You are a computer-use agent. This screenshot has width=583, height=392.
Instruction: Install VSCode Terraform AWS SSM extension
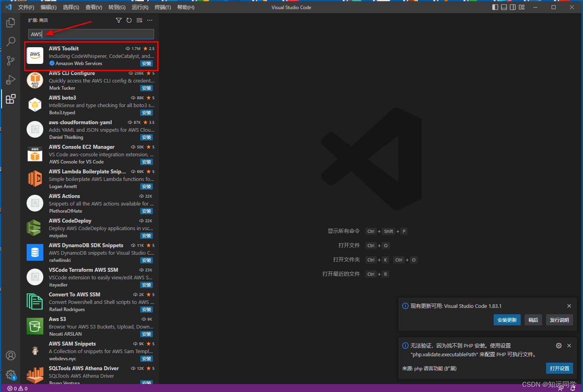pyautogui.click(x=147, y=285)
